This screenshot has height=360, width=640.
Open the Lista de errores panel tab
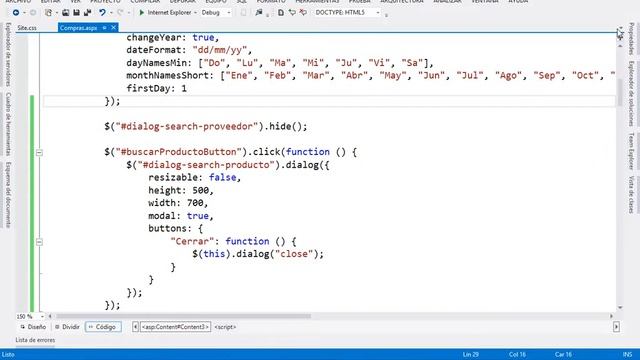click(35, 340)
